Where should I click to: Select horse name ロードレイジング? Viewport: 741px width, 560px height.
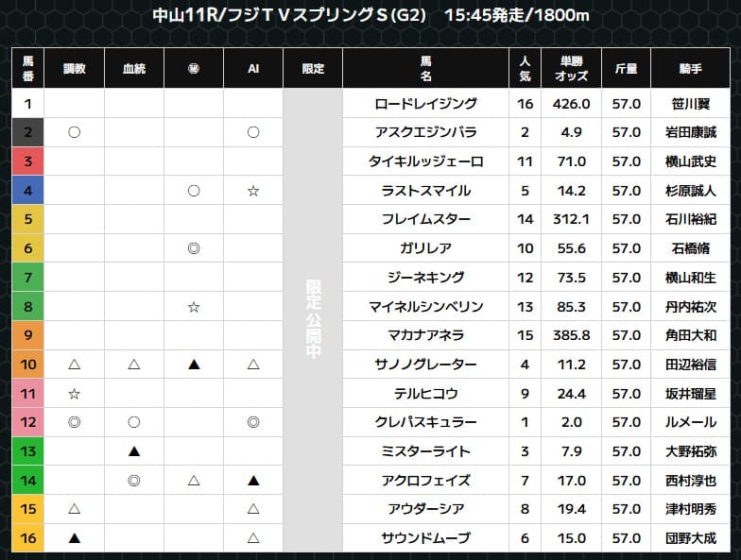pos(425,104)
